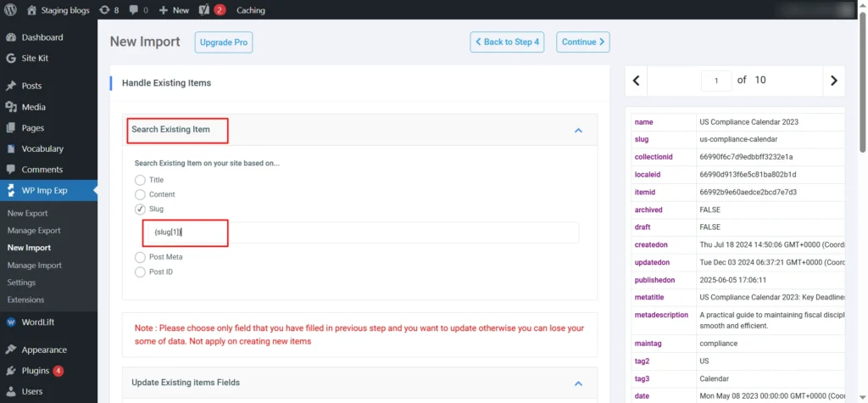Click the comments bubble icon in admin bar
Viewport: 868px width, 403px height.
click(135, 10)
